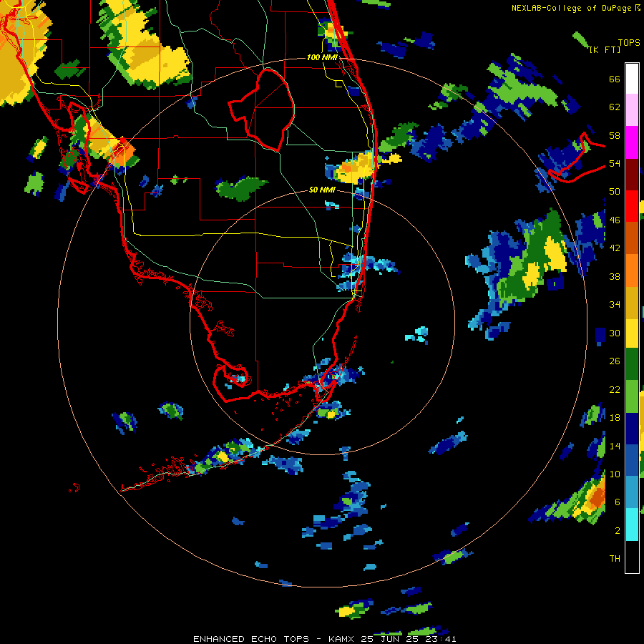Image resolution: width=644 pixels, height=644 pixels.
Task: Click the ENHANCED ECHO TOPS caption text
Action: (x=251, y=639)
